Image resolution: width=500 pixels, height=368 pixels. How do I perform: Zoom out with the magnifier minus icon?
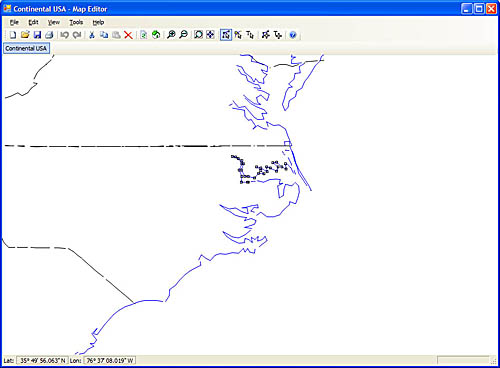coord(183,35)
